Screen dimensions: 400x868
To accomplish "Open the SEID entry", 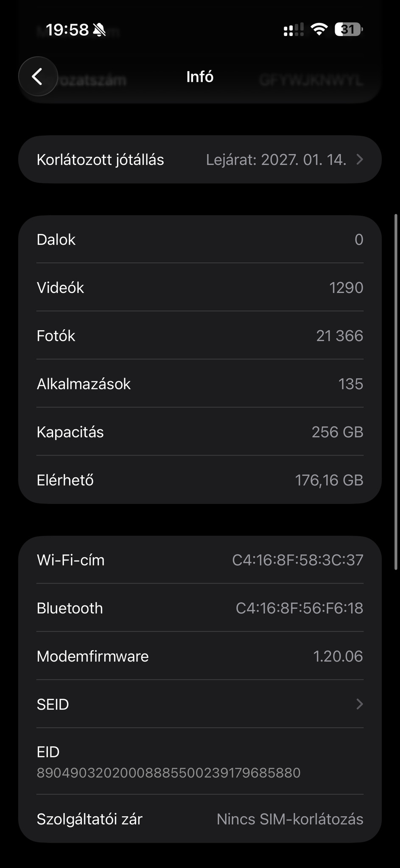I will click(200, 704).
